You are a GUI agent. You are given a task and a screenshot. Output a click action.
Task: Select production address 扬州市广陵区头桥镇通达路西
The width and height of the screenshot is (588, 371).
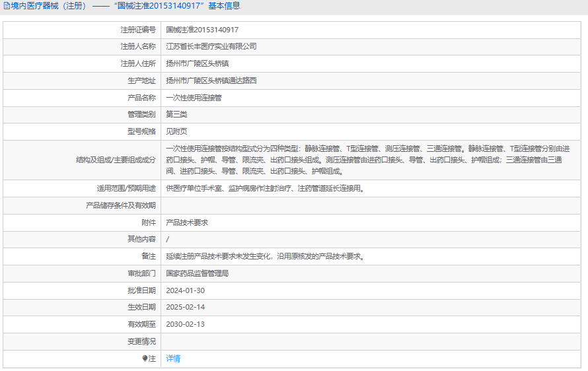coord(211,81)
